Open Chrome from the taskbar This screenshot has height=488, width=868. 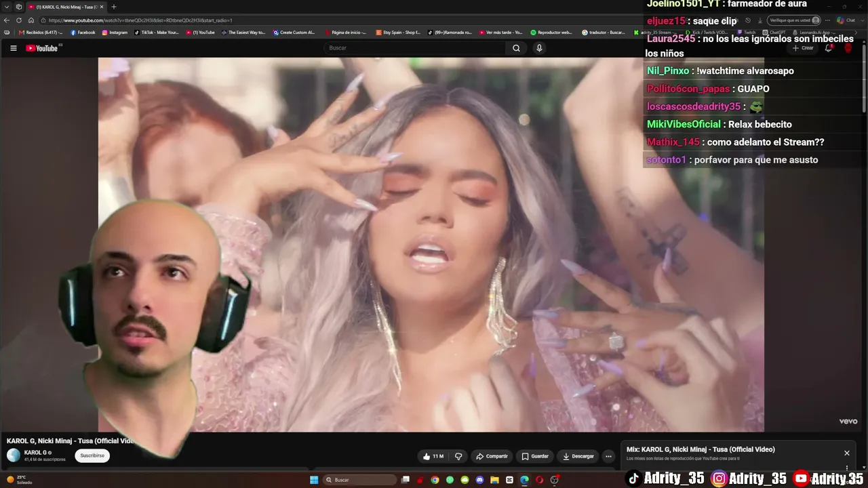(x=435, y=480)
